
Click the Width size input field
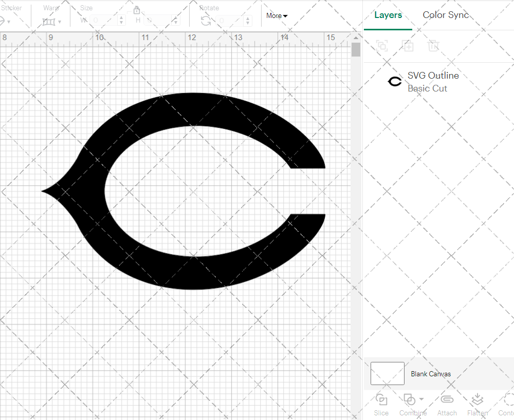[104, 21]
